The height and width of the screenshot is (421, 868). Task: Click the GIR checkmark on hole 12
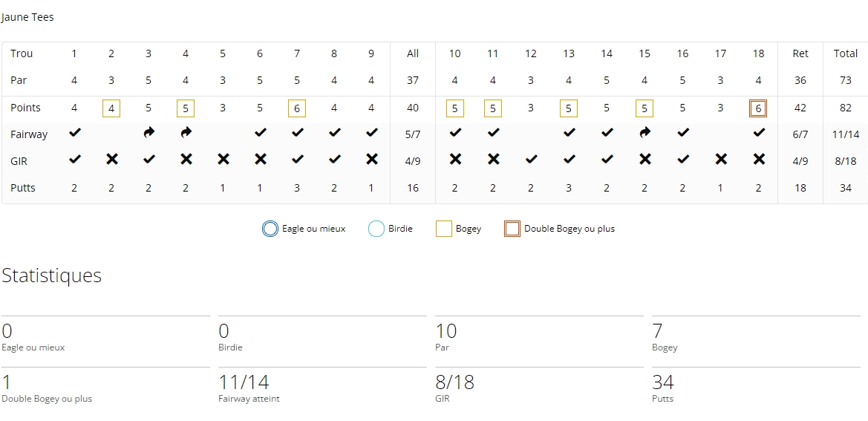(530, 160)
